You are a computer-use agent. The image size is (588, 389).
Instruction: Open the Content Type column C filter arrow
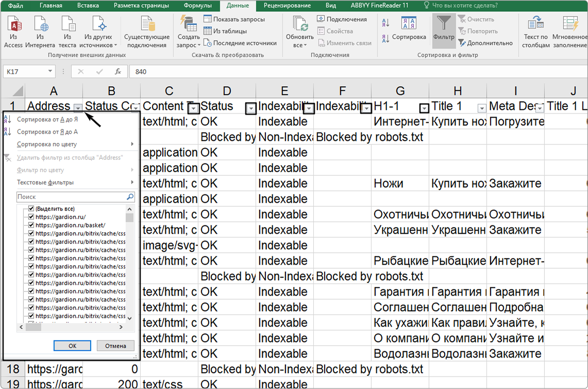click(193, 108)
